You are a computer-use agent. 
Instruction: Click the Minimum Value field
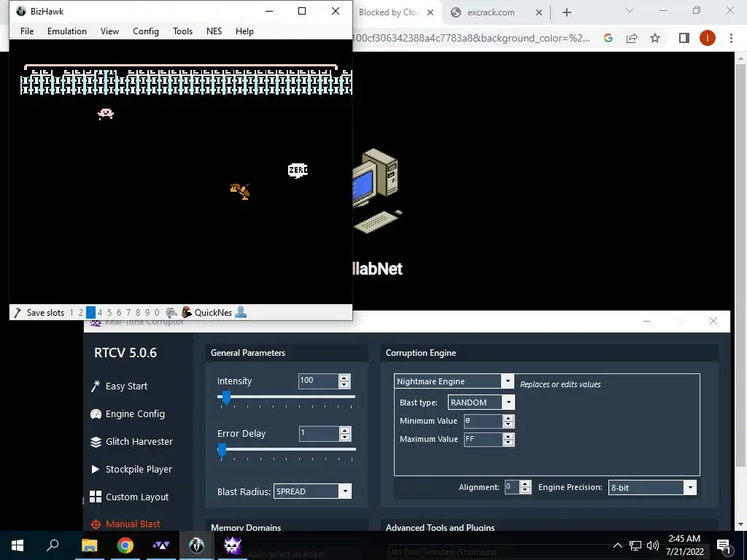483,421
